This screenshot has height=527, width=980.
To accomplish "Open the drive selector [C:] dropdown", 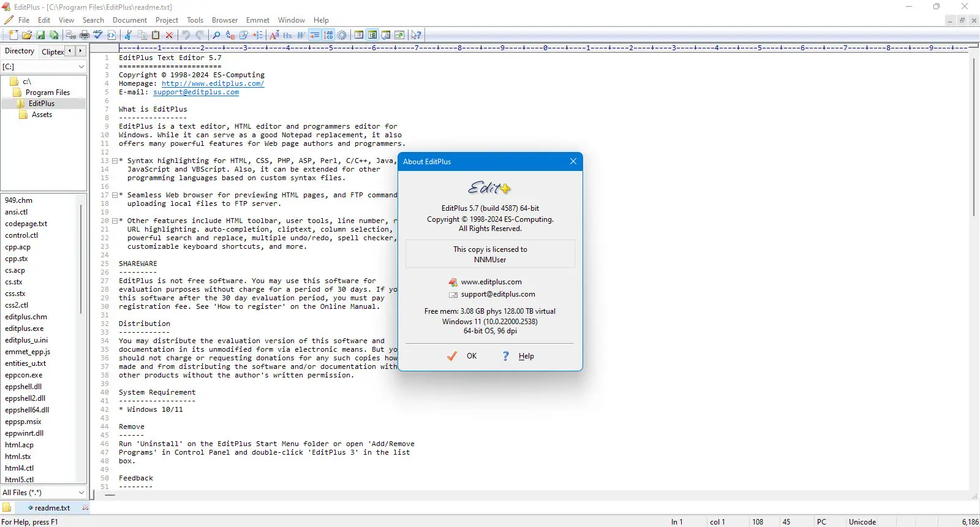I will point(43,66).
